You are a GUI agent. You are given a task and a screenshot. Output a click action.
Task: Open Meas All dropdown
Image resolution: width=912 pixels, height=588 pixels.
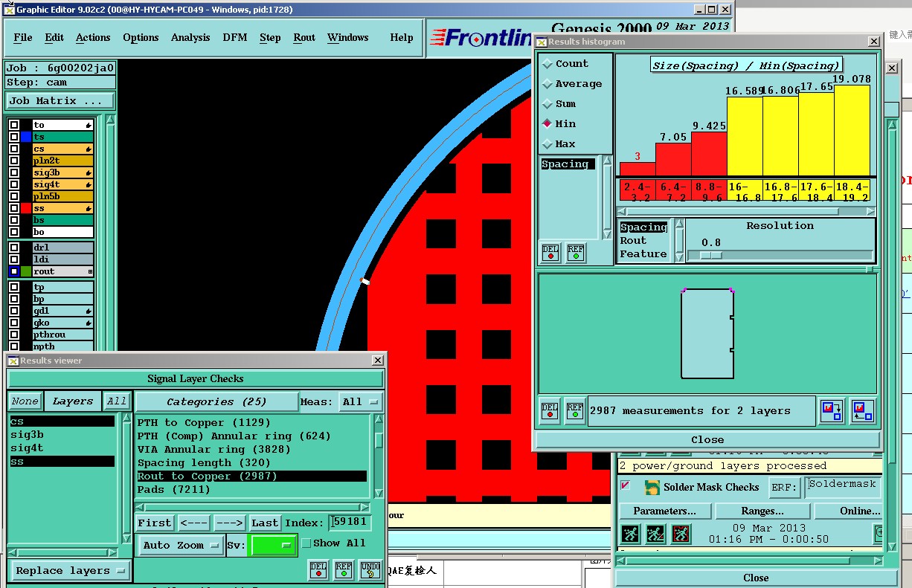[360, 402]
